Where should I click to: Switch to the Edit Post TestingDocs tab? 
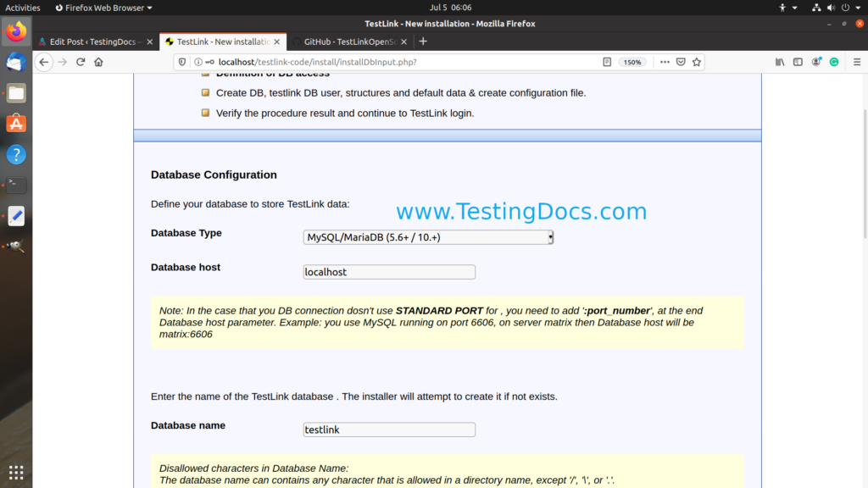94,42
